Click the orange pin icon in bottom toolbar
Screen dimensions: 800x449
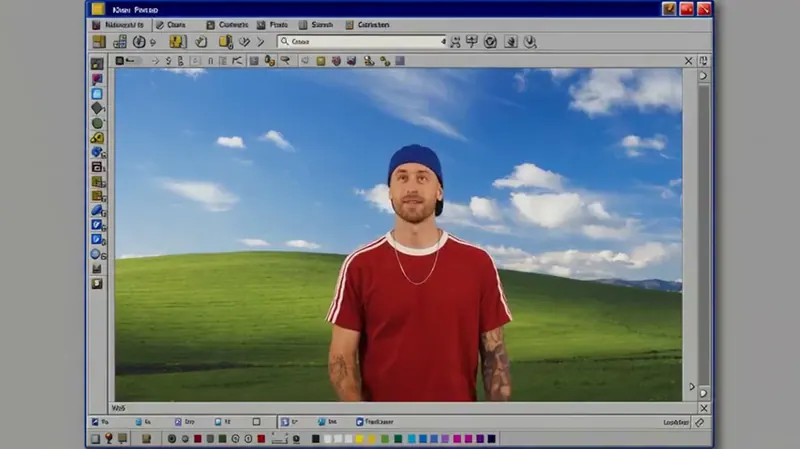(x=109, y=438)
